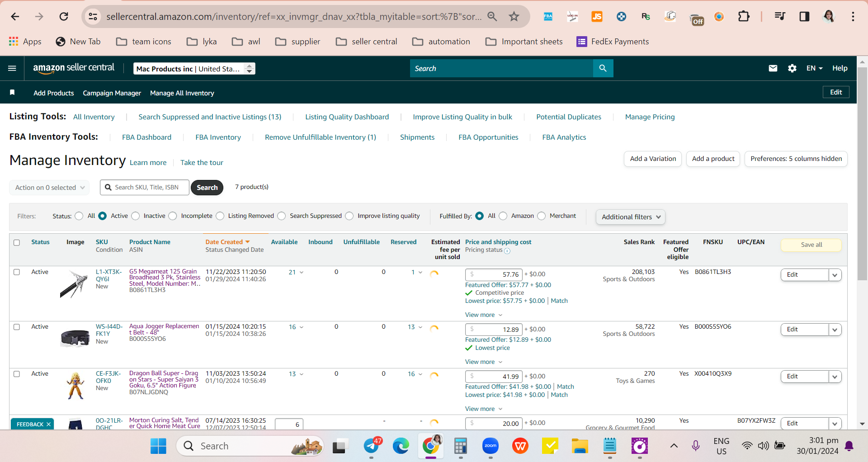Check the Aqua Jogger Belt row checkbox
868x462 pixels.
(x=17, y=327)
